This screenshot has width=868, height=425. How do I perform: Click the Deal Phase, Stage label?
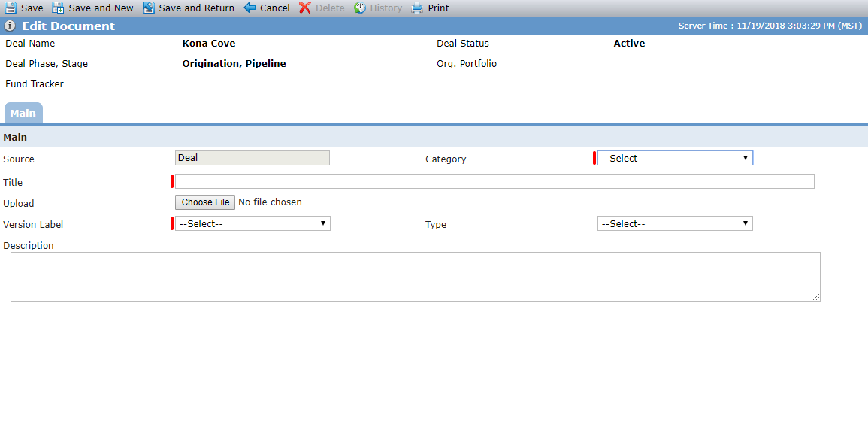coord(47,64)
